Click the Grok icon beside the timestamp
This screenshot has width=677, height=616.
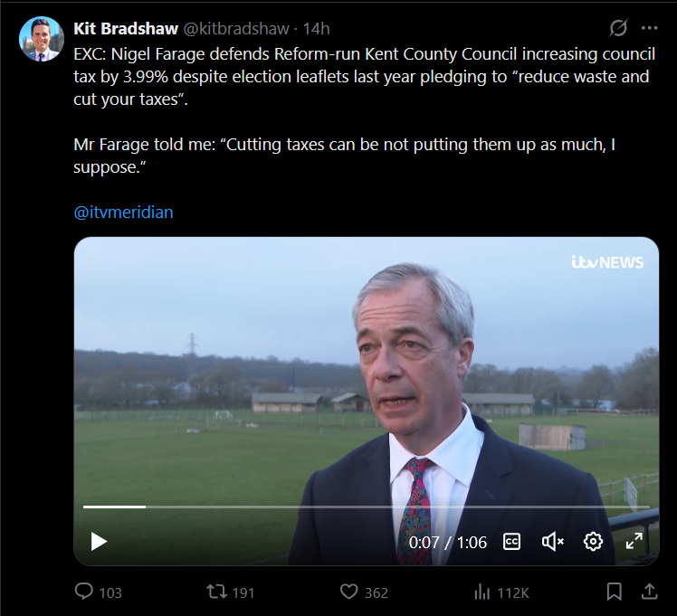click(x=618, y=28)
